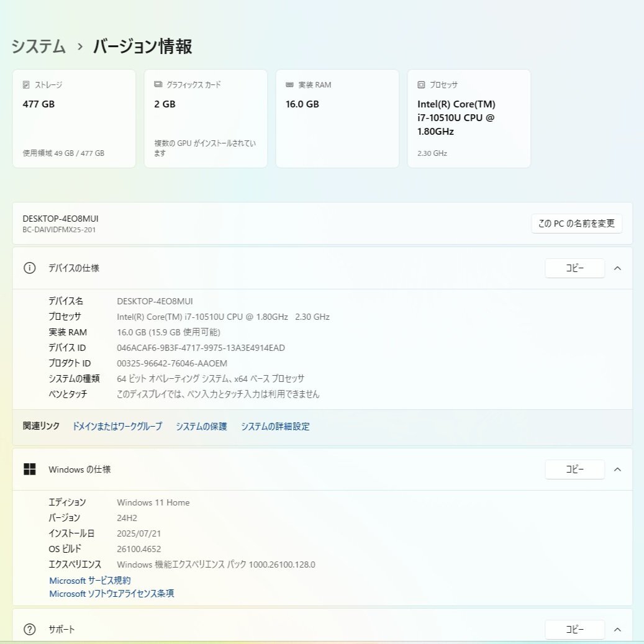Click the OS ビルド label

click(65, 549)
